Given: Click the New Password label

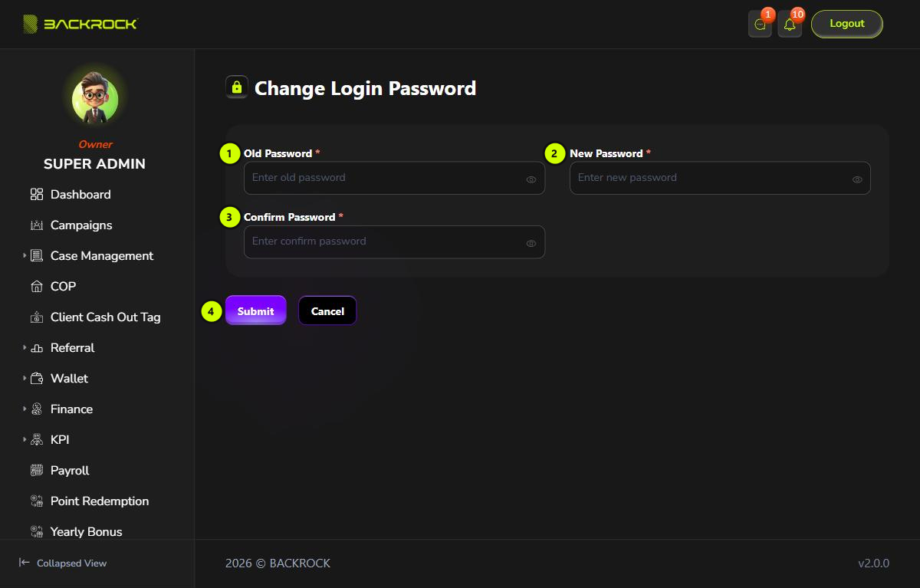Looking at the screenshot, I should point(606,153).
